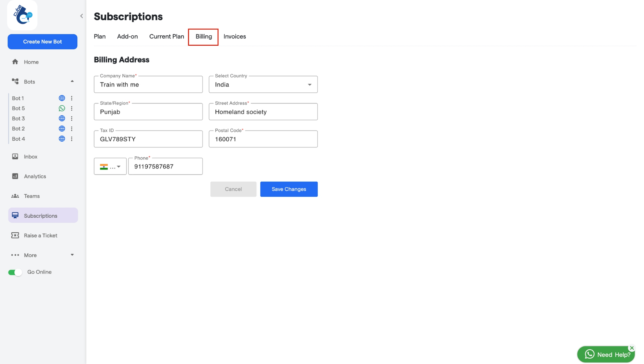Open the Teams section

(x=32, y=196)
